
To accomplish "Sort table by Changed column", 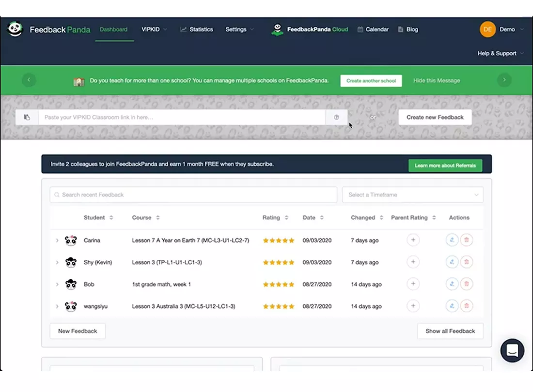I will (x=367, y=218).
